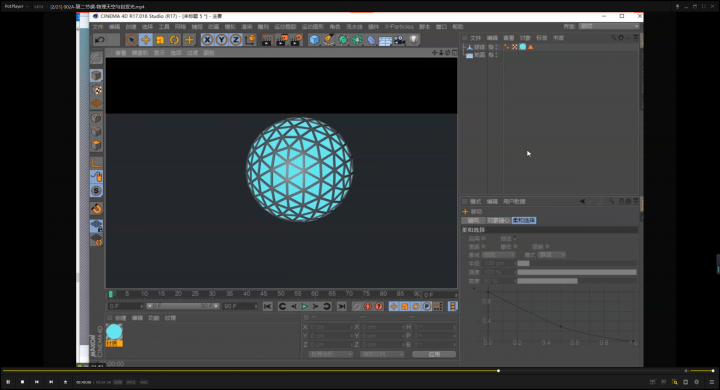This screenshot has width=720, height=390.
Task: Enable Axis mode L-shaped icon
Action: pos(96,163)
